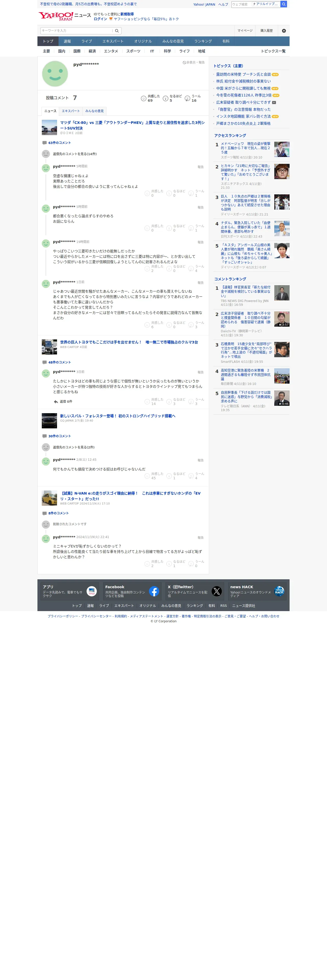Click 共感した icon on 空虚な擁護 comment
This screenshot has width=327, height=980.
click(x=147, y=194)
